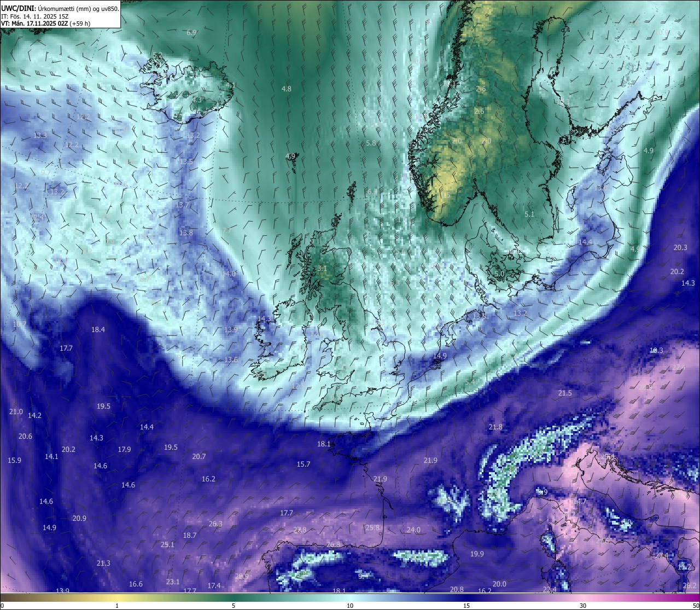Click the '20.7' map value
Image resolution: width=700 pixels, height=610 pixels.
point(199,457)
